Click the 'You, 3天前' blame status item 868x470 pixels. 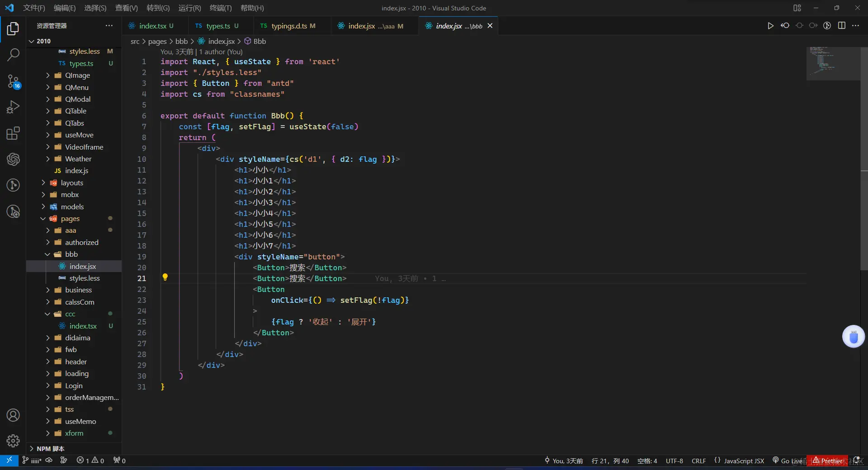[564, 461]
